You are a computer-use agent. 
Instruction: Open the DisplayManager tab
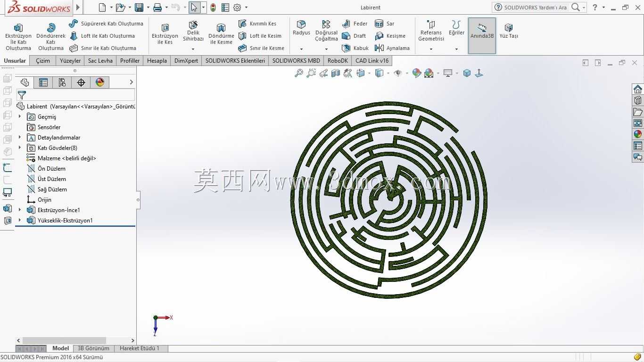100,82
